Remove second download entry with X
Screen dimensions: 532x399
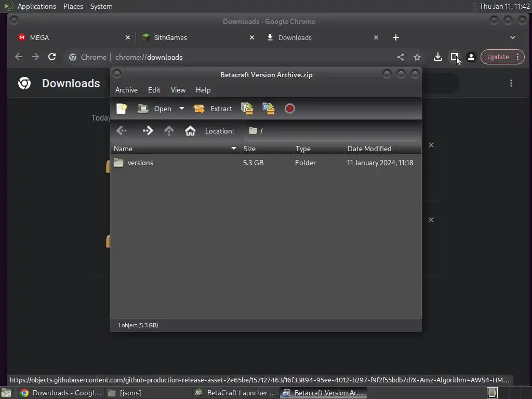431,220
